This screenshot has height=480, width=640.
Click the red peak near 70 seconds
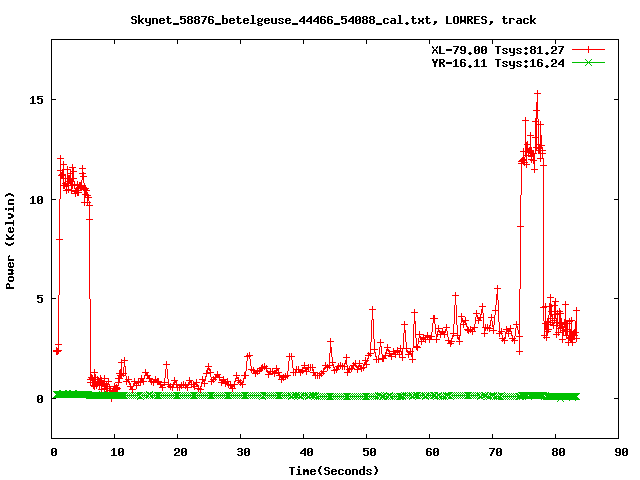(x=497, y=289)
